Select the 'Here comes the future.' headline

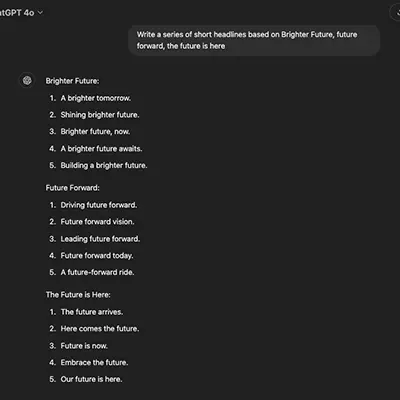tap(100, 329)
